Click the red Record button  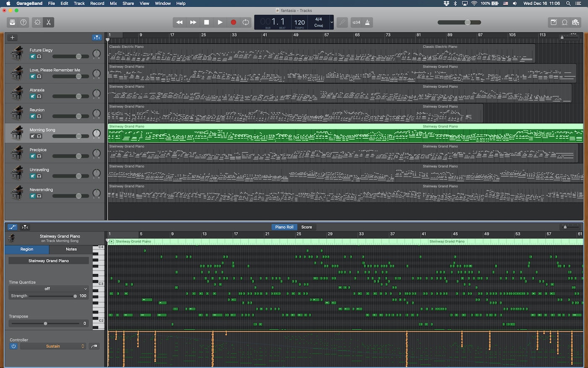233,22
